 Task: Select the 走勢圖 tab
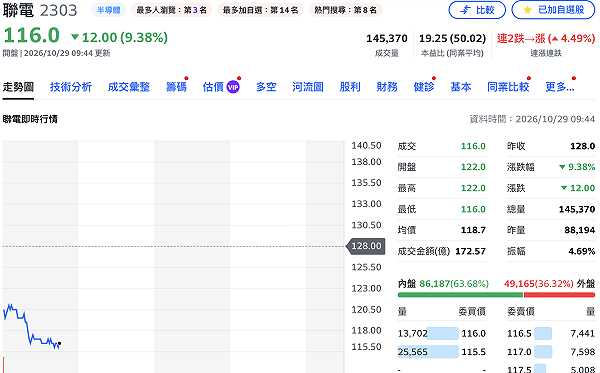click(18, 87)
